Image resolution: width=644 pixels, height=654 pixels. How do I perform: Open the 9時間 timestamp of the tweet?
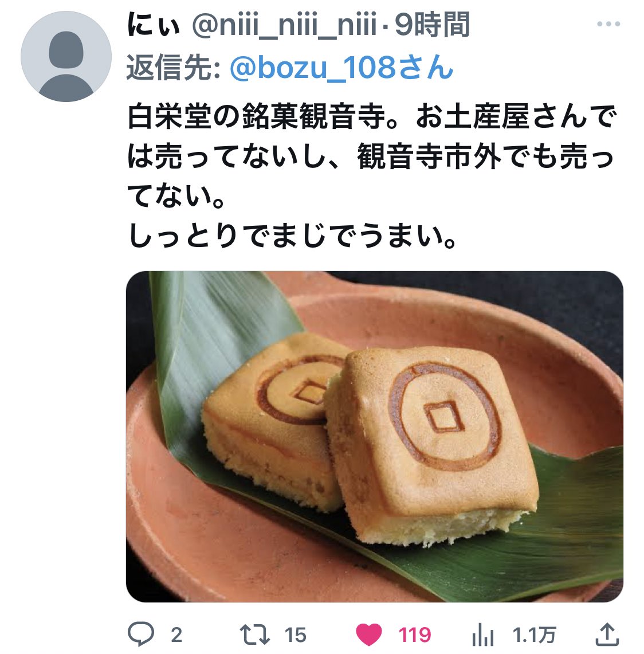pyautogui.click(x=432, y=25)
